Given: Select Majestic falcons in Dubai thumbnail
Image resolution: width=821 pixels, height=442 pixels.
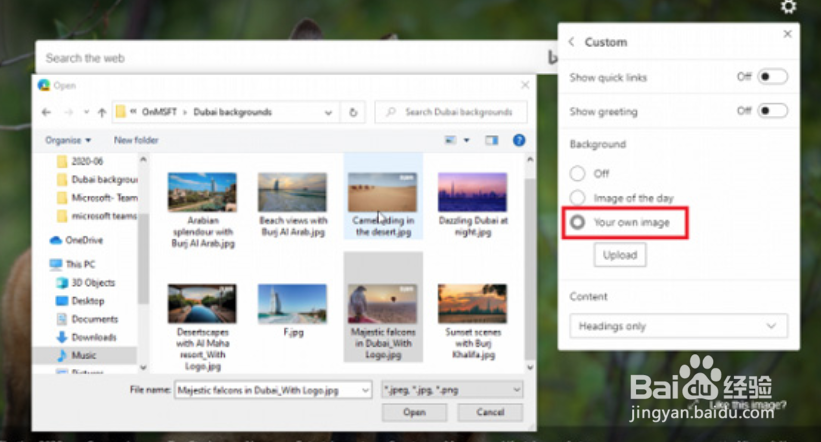Looking at the screenshot, I should 382,304.
